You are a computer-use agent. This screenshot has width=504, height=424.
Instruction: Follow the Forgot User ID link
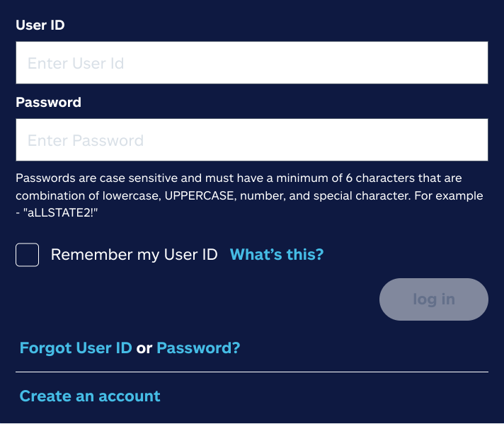76,348
